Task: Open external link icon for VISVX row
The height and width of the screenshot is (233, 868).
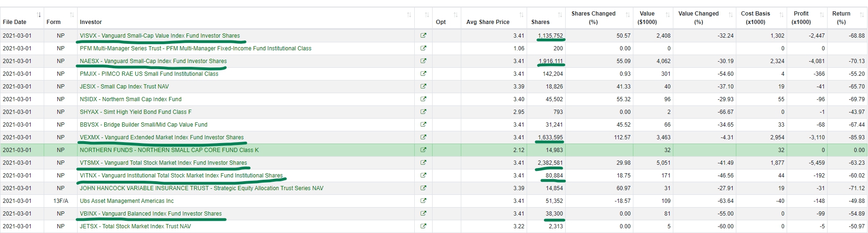Action: pos(423,36)
